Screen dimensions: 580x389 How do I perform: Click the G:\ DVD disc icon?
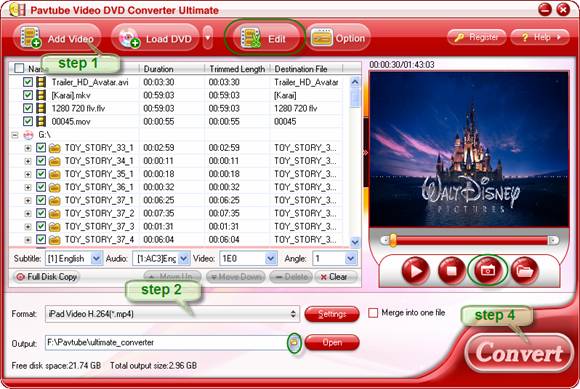click(28, 135)
